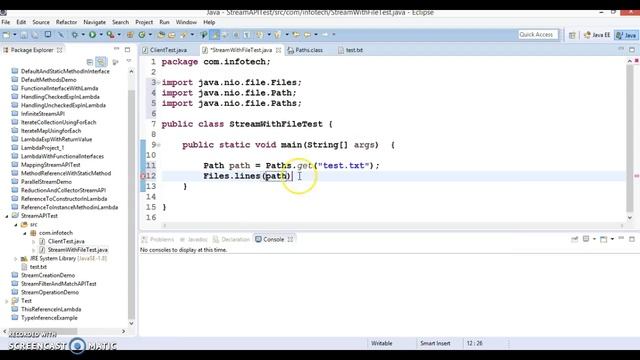Open the Javadoc view tab
Viewport: 640px width, 360px height.
pos(193,239)
